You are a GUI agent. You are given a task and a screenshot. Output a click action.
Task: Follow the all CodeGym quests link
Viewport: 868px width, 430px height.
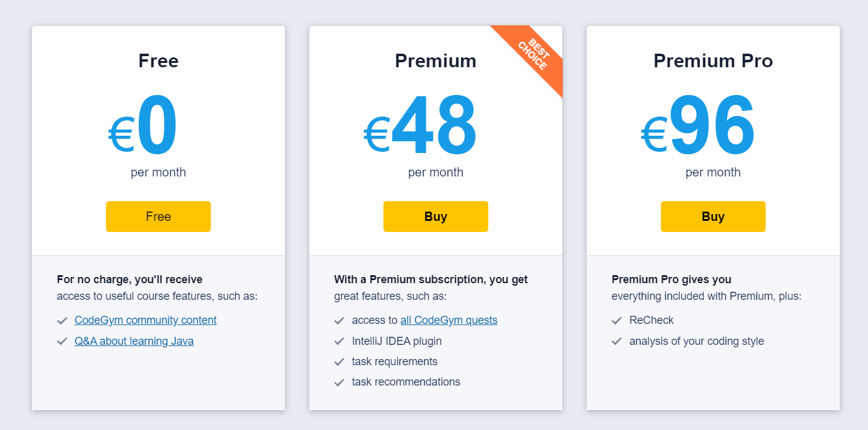point(449,320)
